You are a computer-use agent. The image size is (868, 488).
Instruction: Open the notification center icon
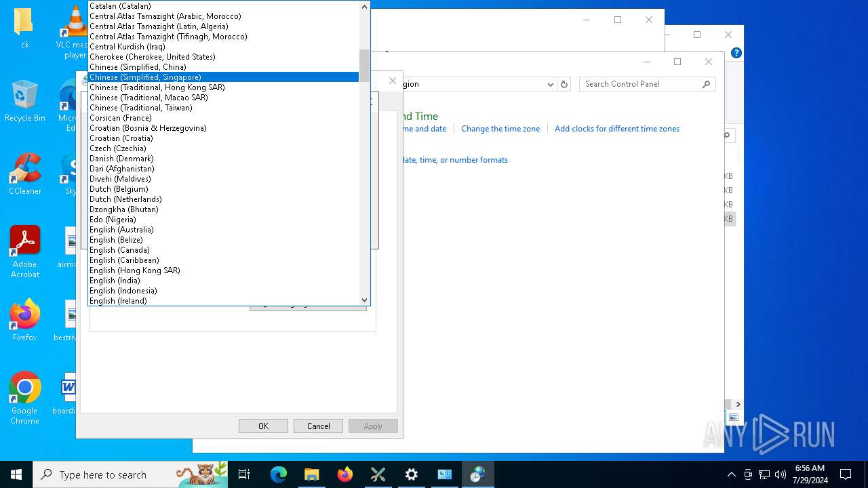pyautogui.click(x=846, y=474)
